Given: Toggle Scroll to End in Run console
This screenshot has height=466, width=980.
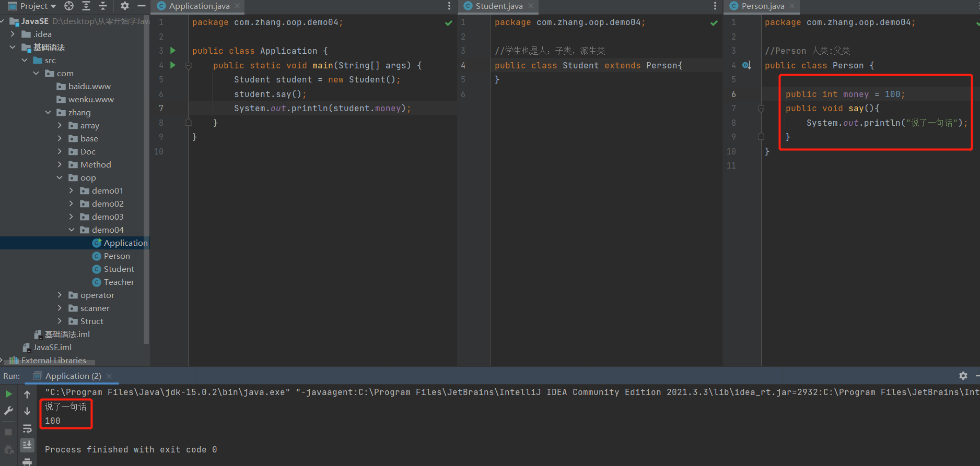Looking at the screenshot, I should coord(27,445).
